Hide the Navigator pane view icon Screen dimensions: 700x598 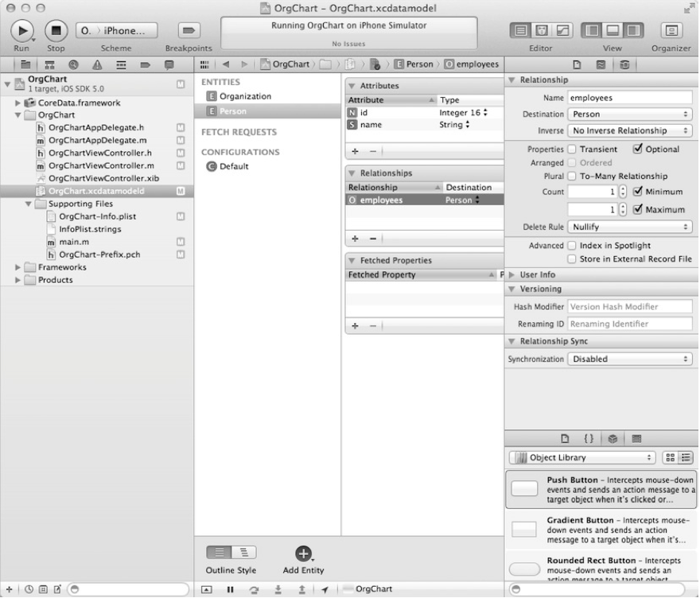click(x=592, y=30)
